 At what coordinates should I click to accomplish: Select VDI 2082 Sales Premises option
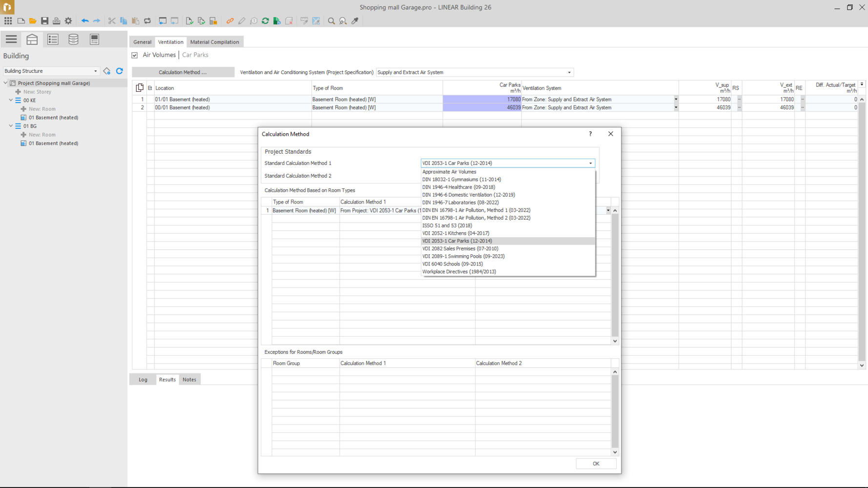tap(460, 248)
